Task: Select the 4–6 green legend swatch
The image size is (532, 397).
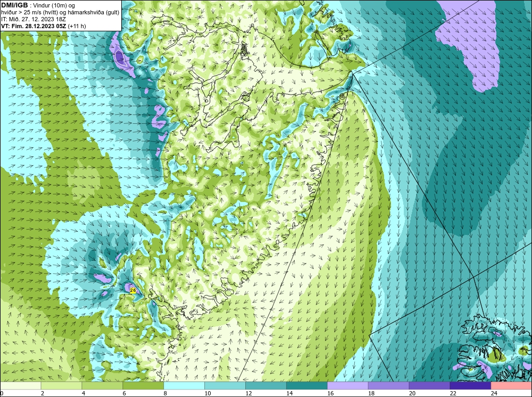Action: click(102, 386)
